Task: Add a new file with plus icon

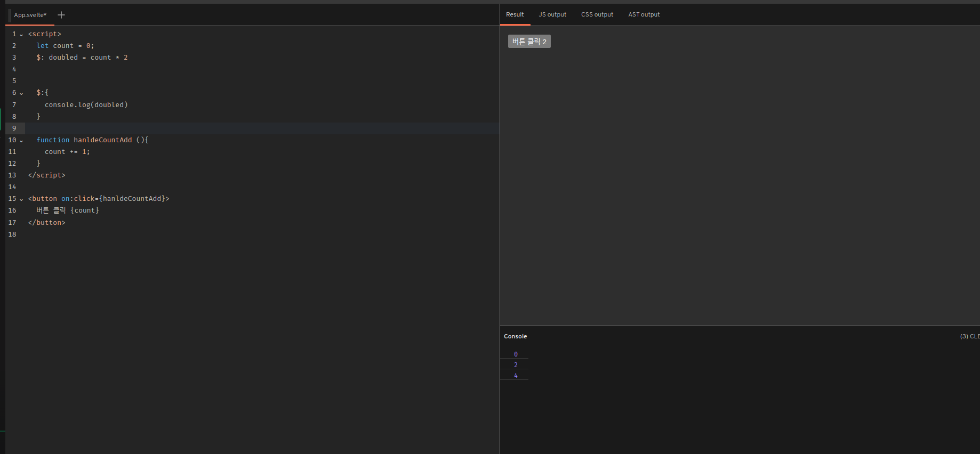Action: (x=61, y=15)
